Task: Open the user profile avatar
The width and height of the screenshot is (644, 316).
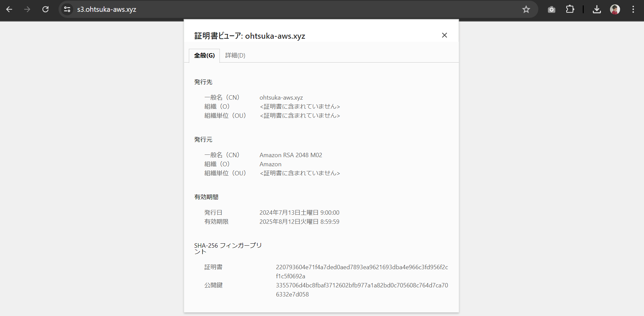Action: tap(615, 9)
